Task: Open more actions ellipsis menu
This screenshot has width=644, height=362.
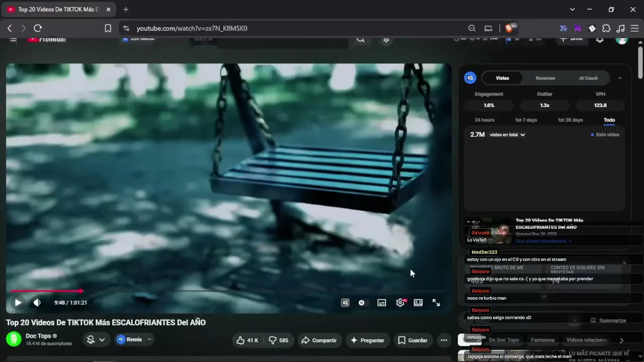Action: (444, 340)
